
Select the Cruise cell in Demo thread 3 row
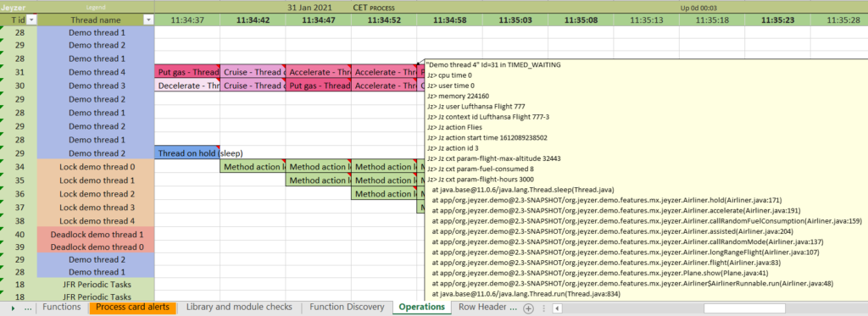click(x=253, y=86)
